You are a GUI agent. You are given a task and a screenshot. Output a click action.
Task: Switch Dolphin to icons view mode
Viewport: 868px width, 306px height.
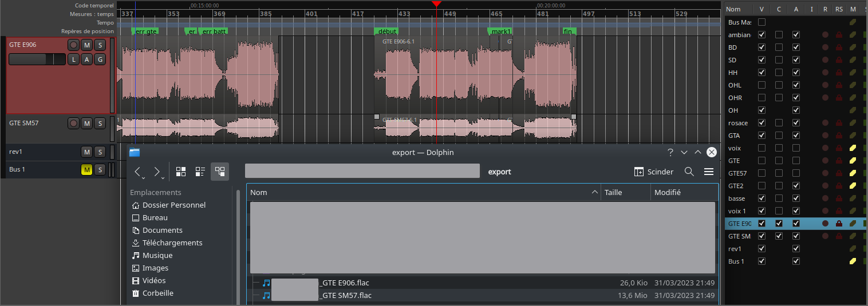pyautogui.click(x=181, y=172)
